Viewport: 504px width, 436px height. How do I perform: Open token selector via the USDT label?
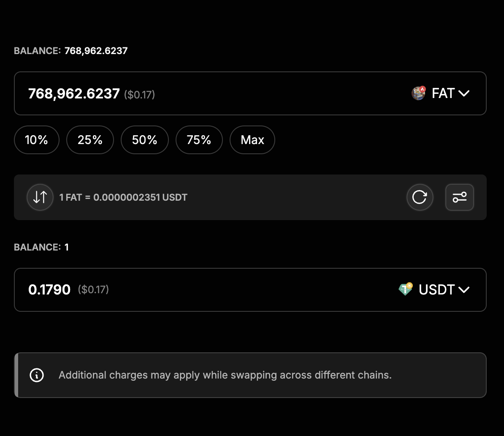436,290
